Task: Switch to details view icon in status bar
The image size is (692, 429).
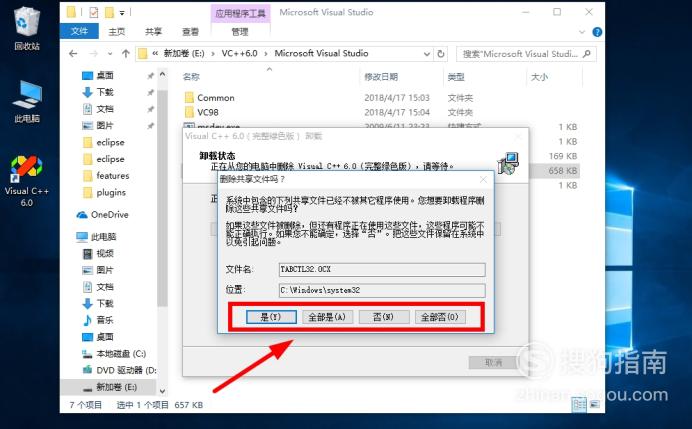Action: 579,404
